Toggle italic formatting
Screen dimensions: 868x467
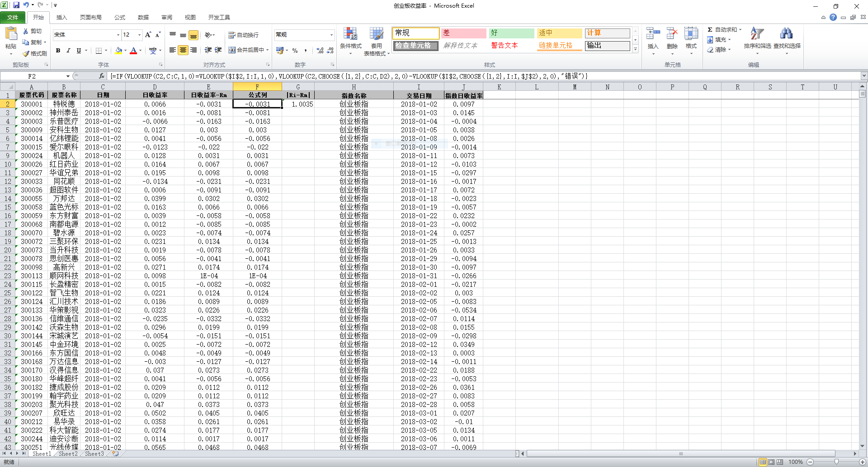tap(68, 50)
